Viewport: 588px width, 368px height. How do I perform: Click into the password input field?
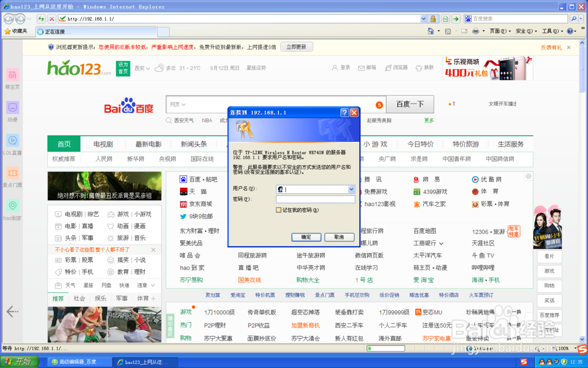[315, 200]
